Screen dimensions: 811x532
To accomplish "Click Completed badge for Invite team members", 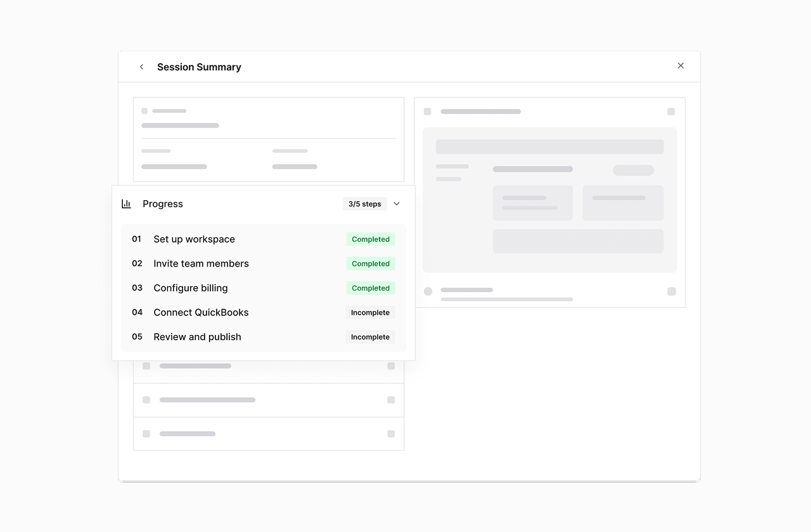I will click(x=371, y=263).
